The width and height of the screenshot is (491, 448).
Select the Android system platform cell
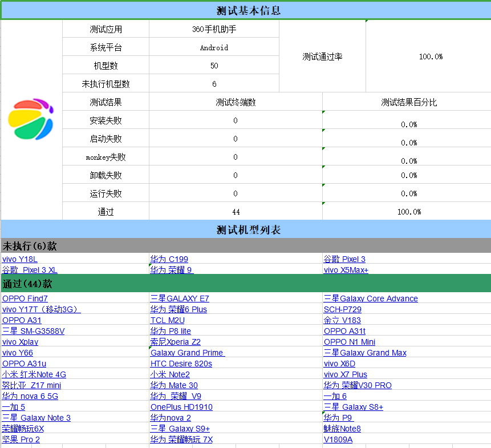click(214, 47)
